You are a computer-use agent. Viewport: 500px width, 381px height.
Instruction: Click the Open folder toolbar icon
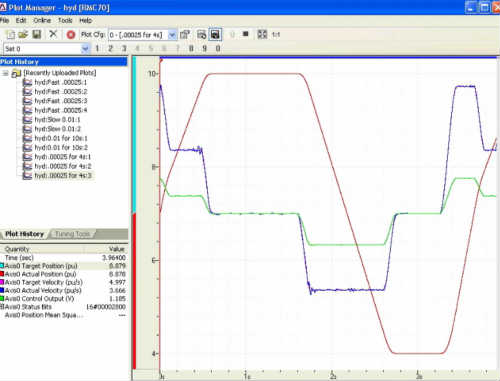click(x=23, y=34)
